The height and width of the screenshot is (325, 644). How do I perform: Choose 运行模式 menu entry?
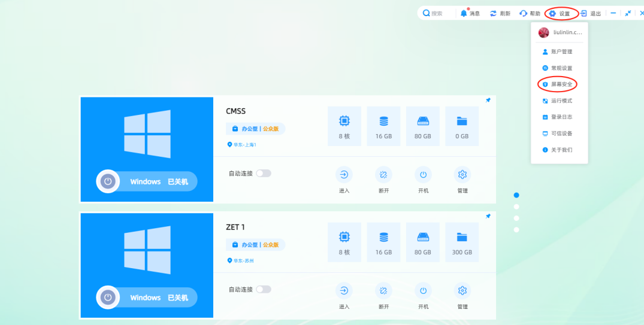pyautogui.click(x=557, y=101)
